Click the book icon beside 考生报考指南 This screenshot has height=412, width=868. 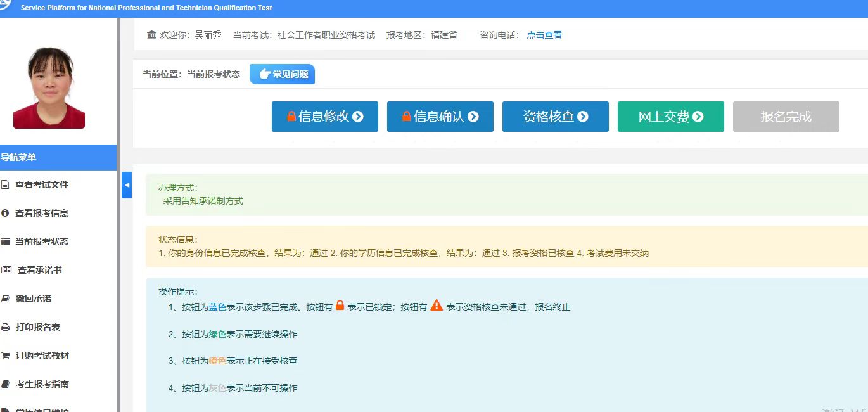(6, 384)
